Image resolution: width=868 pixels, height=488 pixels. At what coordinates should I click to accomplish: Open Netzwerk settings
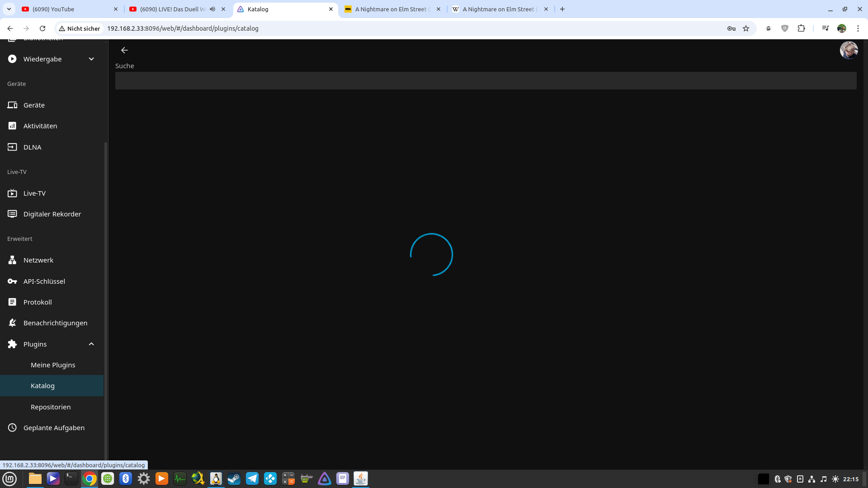tap(38, 260)
